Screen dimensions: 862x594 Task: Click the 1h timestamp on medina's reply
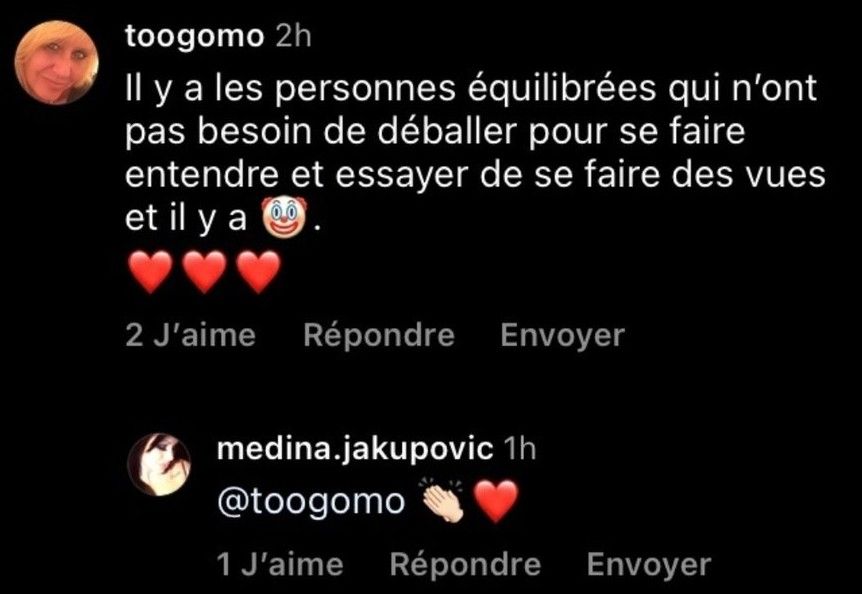click(520, 449)
